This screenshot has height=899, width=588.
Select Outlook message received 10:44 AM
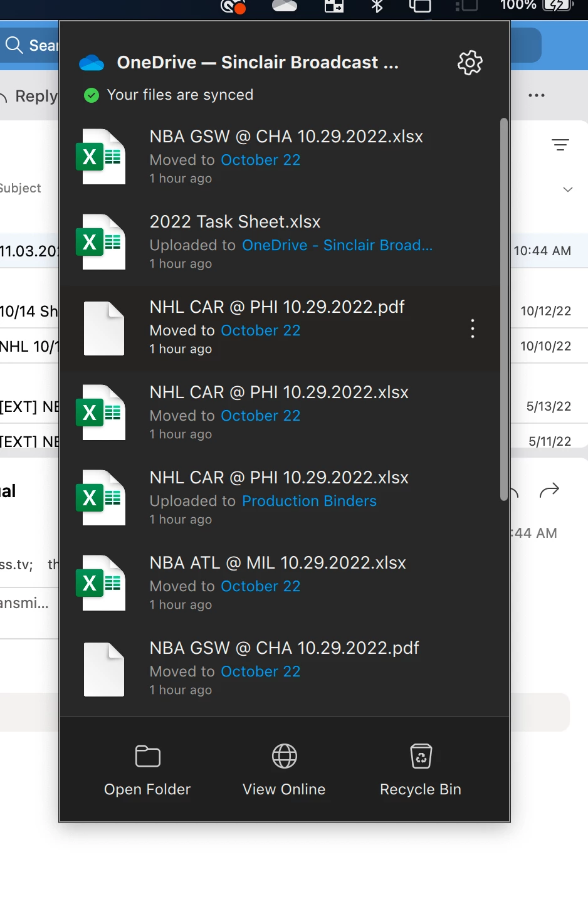pyautogui.click(x=542, y=251)
